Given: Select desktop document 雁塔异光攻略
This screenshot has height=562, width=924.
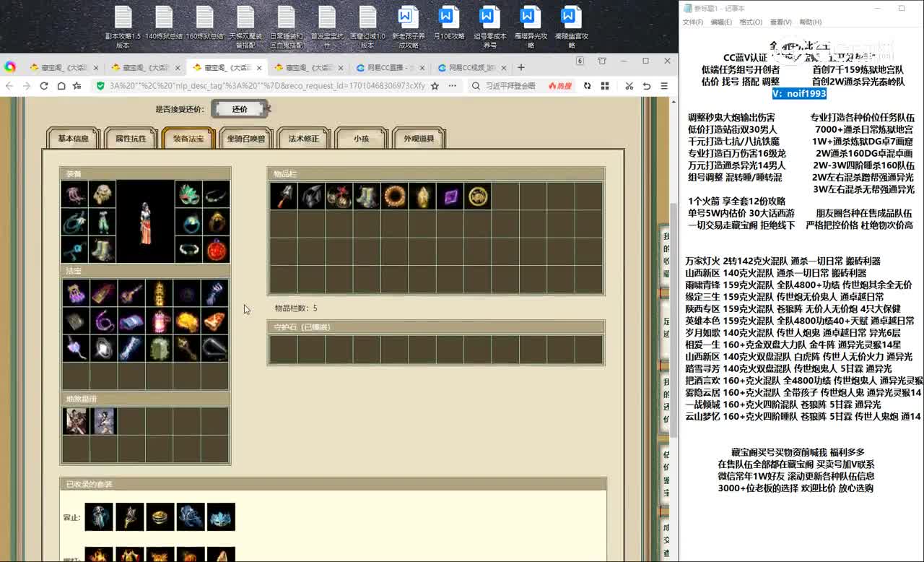Looking at the screenshot, I should click(x=531, y=27).
